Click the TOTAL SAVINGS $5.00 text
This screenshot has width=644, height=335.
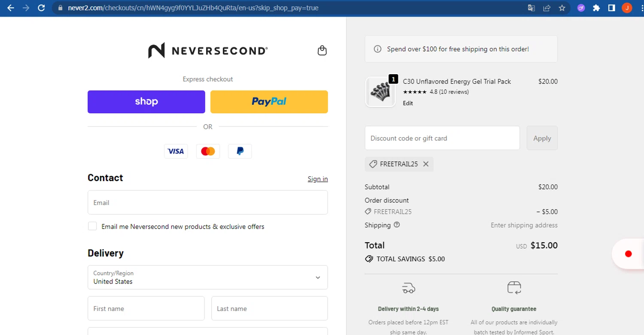click(411, 259)
